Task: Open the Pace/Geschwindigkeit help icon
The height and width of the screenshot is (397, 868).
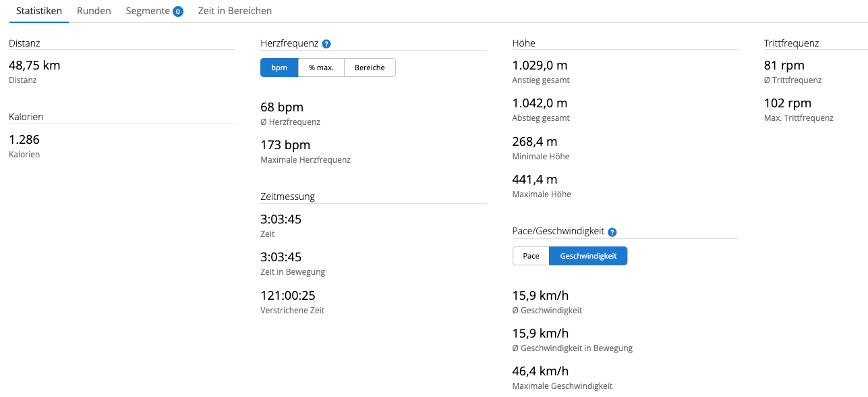Action: (x=612, y=232)
